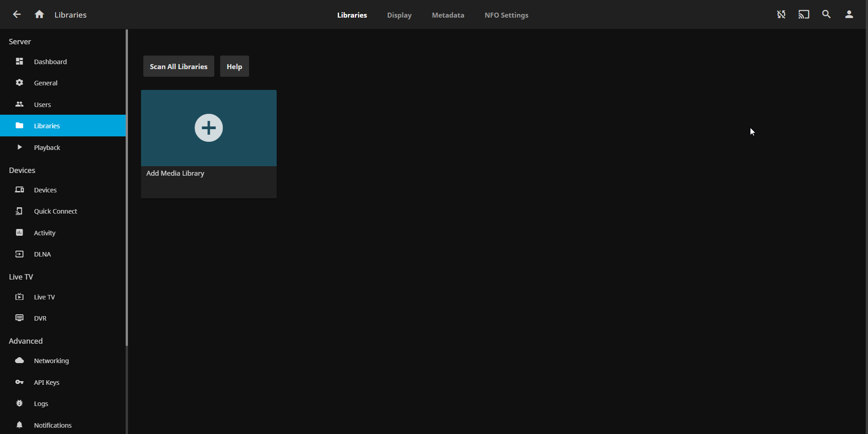Viewport: 868px width, 434px height.
Task: Click the Users people icon
Action: coord(19,104)
